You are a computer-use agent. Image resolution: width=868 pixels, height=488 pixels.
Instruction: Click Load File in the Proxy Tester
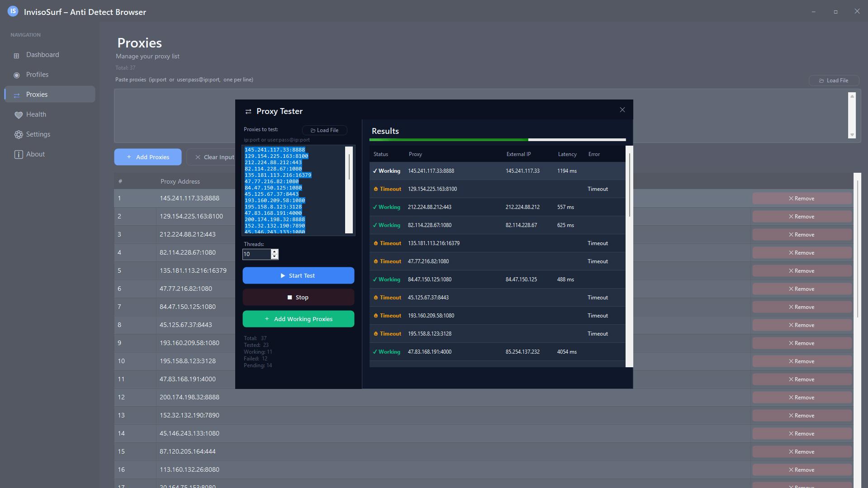[x=324, y=130]
